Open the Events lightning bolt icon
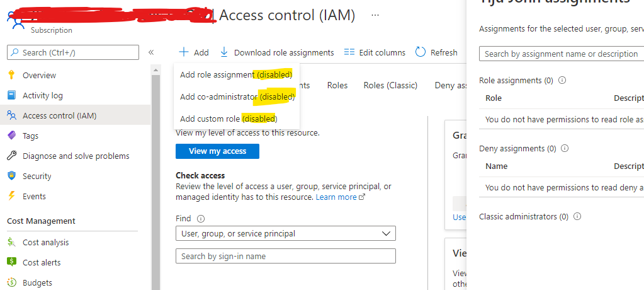This screenshot has width=644, height=290. (11, 196)
